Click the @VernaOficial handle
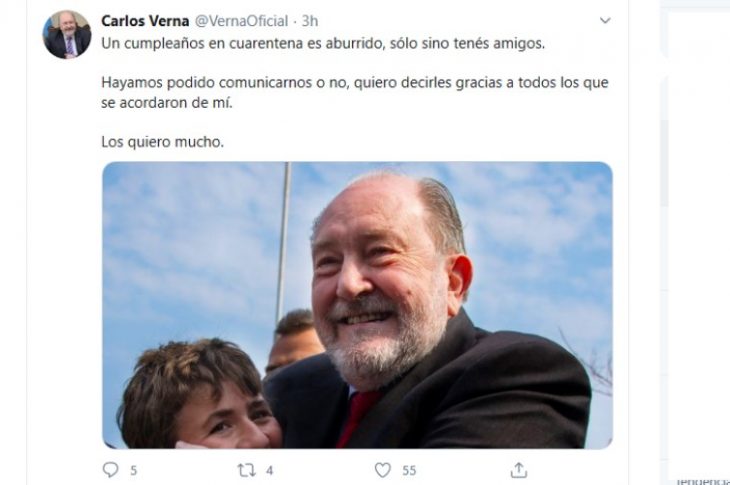Screen dimensions: 730x485 (241, 21)
